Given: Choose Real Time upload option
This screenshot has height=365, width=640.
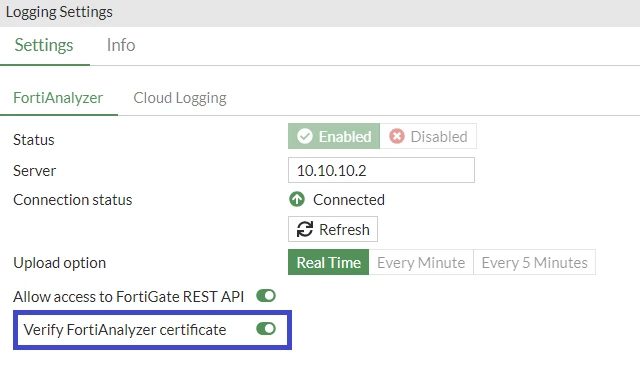Looking at the screenshot, I should (x=329, y=263).
